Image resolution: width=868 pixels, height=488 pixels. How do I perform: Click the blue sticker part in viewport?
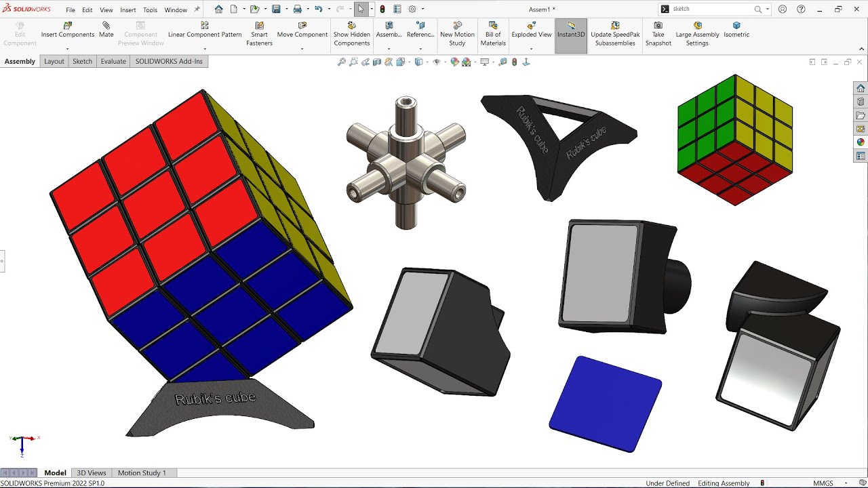point(605,404)
